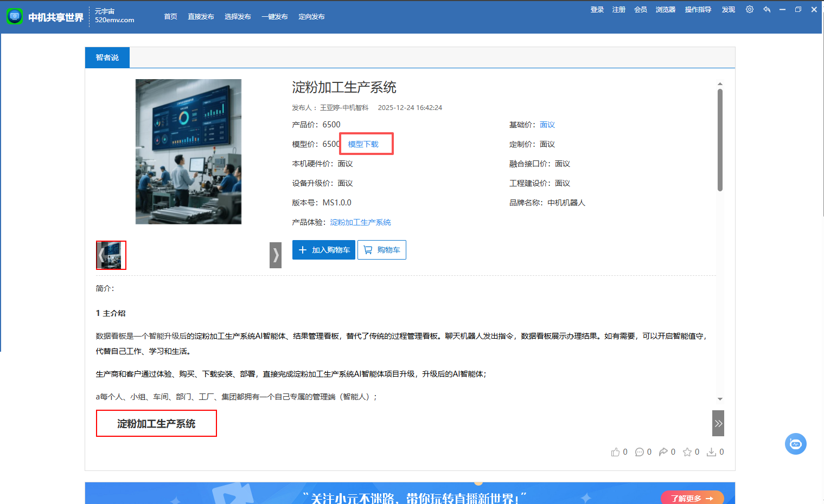Open 淀粉加工生产系统 product experience link
The image size is (824, 504).
click(x=360, y=222)
